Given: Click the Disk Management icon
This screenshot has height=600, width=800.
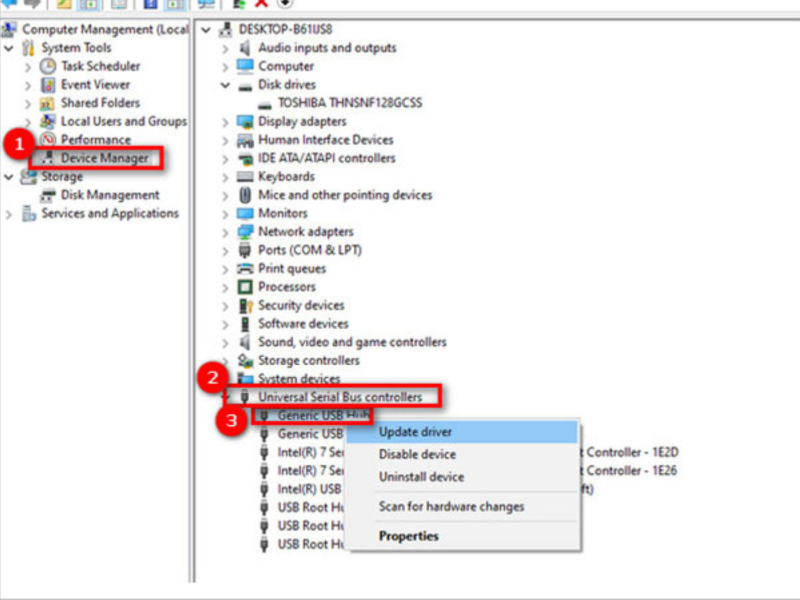Looking at the screenshot, I should click(x=47, y=195).
